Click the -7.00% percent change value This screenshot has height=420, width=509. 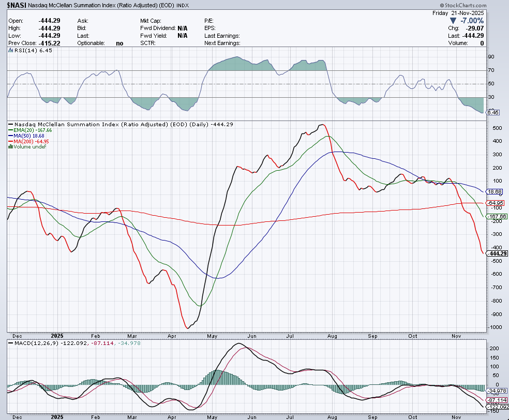pyautogui.click(x=472, y=21)
